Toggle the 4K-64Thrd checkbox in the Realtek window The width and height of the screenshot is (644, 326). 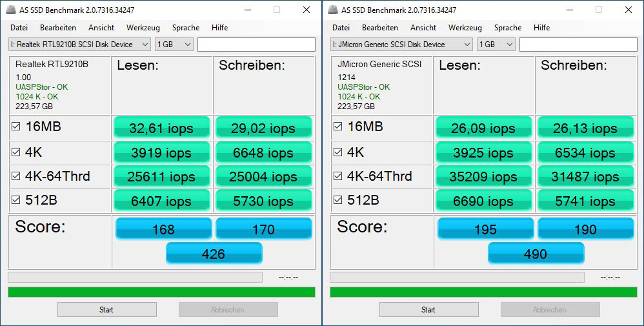click(x=15, y=176)
